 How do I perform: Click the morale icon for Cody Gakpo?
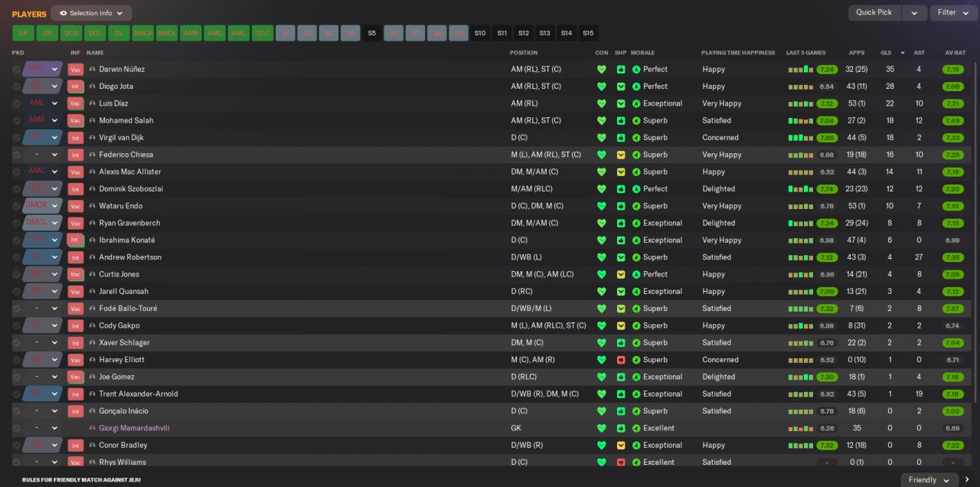point(636,325)
